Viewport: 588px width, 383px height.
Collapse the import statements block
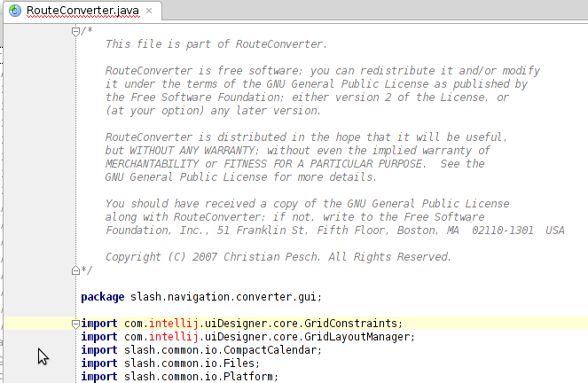75,324
